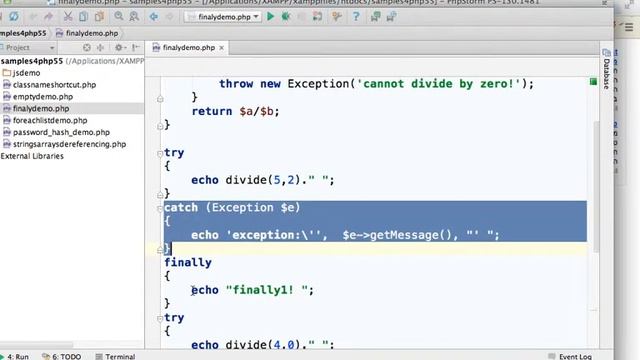Click the editor vertical scrollbar
This screenshot has width=640, height=360.
(596, 186)
